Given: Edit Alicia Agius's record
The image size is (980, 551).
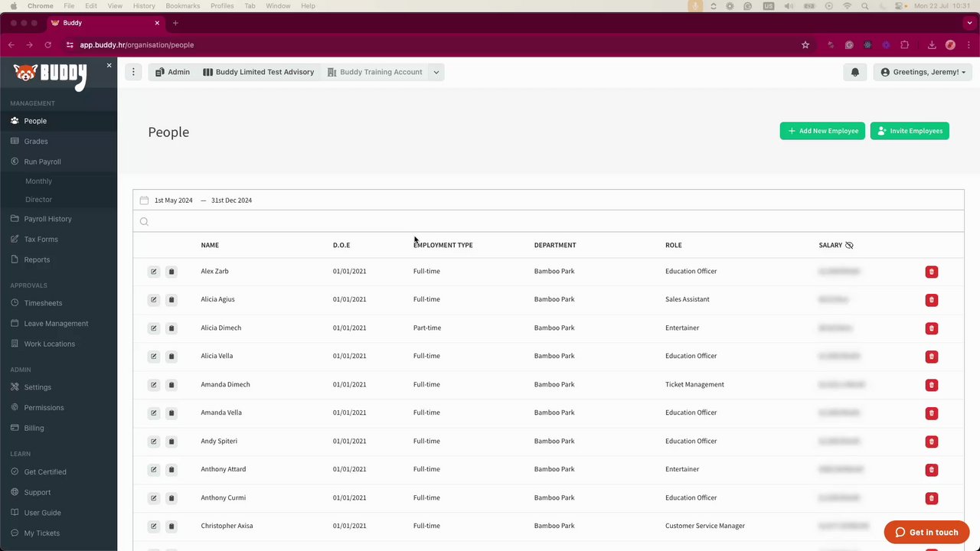Looking at the screenshot, I should [153, 300].
